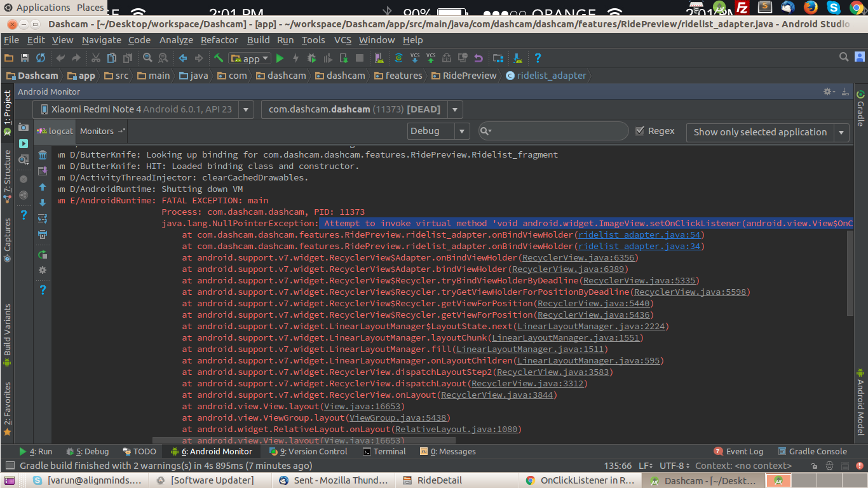The width and height of the screenshot is (868, 488).
Task: Open the Navigate menu
Action: [102, 39]
